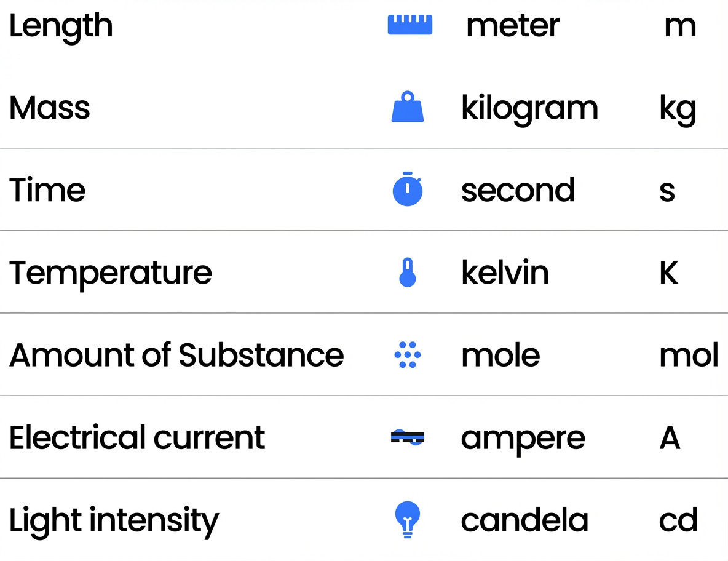728x561 pixels.
Task: Click the Amount of Substance label
Action: tap(176, 355)
